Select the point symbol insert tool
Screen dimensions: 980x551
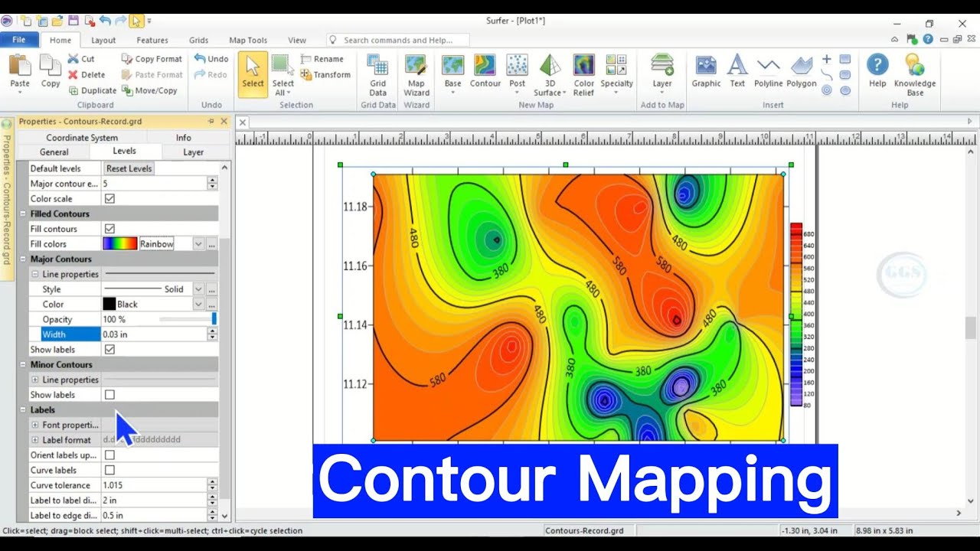click(x=827, y=59)
